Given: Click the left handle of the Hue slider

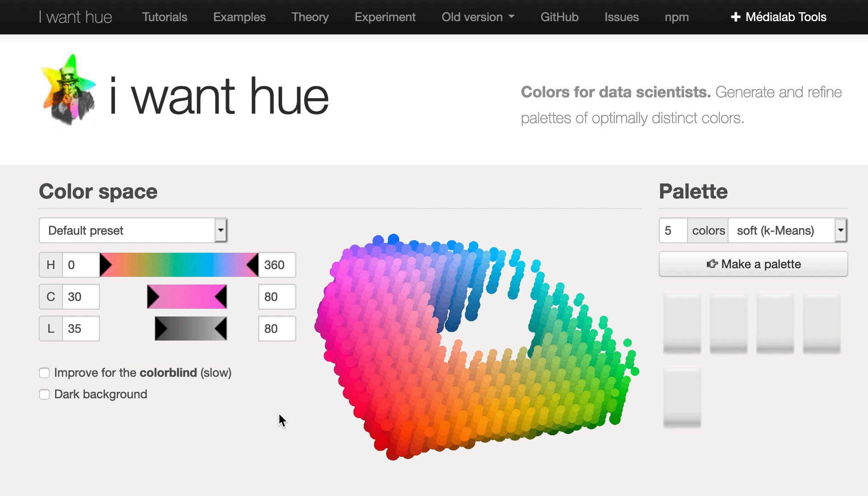Looking at the screenshot, I should tap(106, 265).
